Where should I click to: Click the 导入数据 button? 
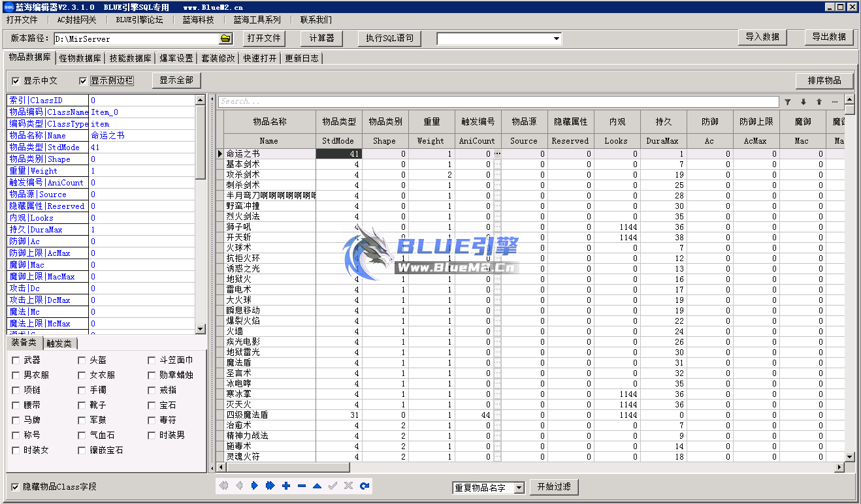point(762,37)
